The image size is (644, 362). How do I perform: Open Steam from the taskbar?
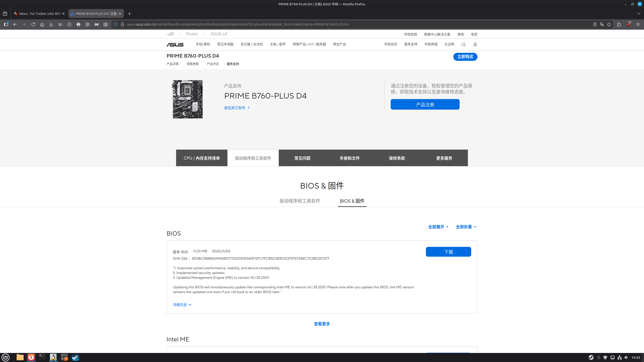pos(75,357)
